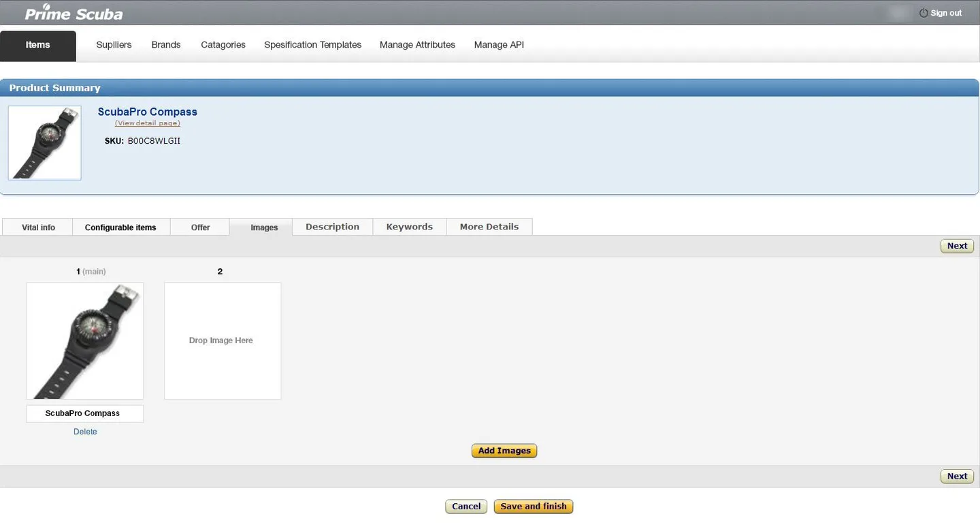Sign out of Prime Scuba
The width and height of the screenshot is (980, 525).
coord(946,13)
